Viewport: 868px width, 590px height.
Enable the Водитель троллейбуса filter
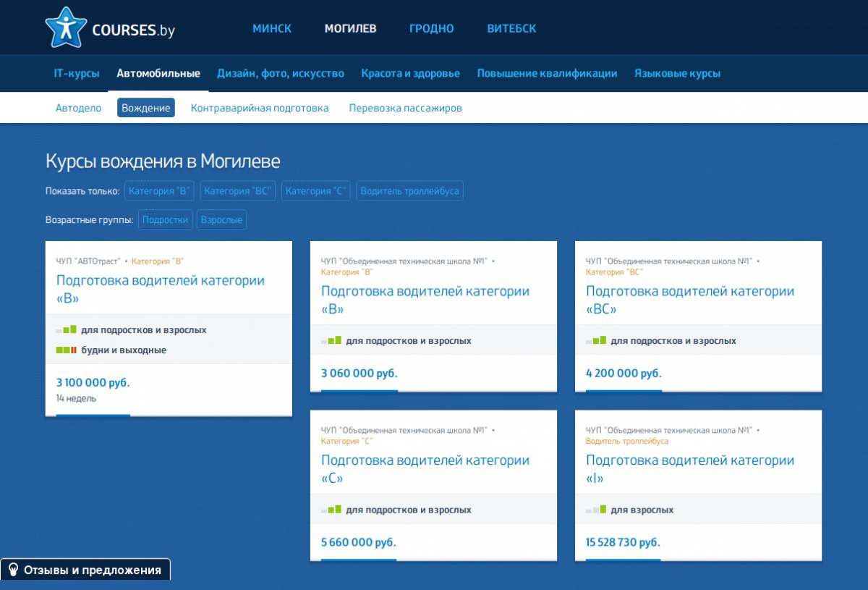pyautogui.click(x=409, y=191)
